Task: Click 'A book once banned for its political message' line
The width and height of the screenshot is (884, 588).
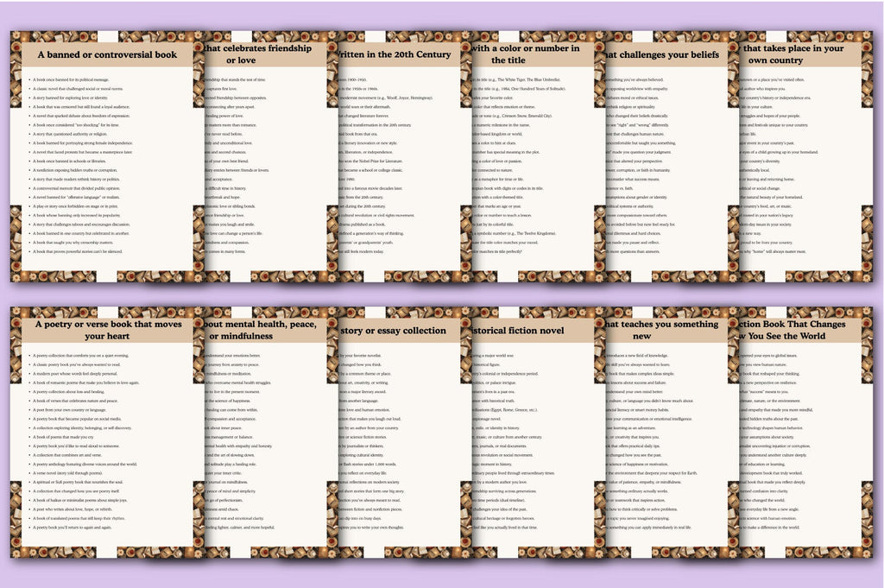Action: click(x=71, y=79)
